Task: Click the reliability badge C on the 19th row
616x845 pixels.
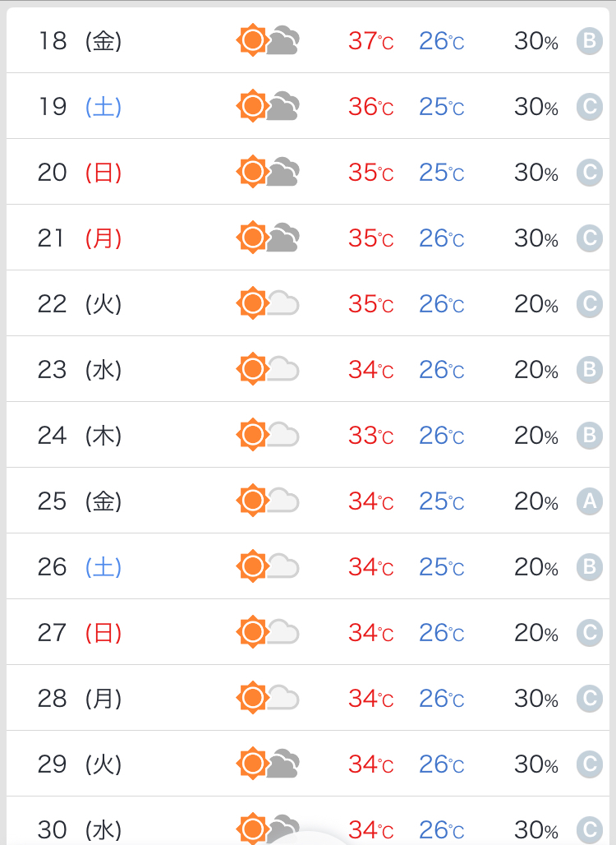Action: point(589,107)
